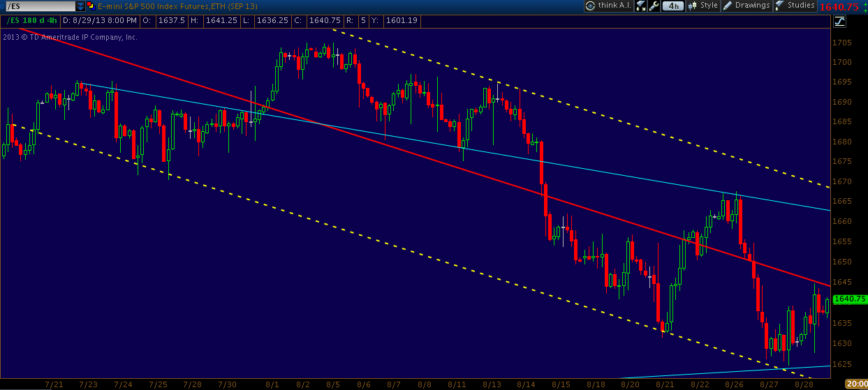Open the Drawings menu
Viewport: 868px width, 390px height.
pyautogui.click(x=746, y=6)
